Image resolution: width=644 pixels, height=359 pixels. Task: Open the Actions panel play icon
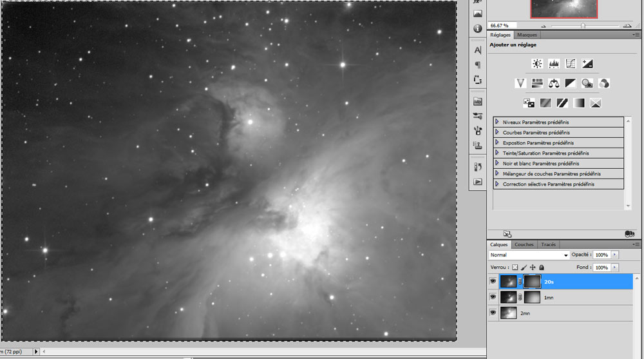[x=478, y=182]
